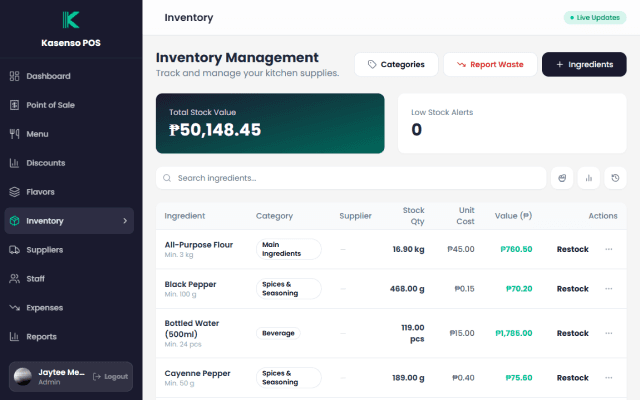Restock Bottled Water (500ml)
This screenshot has width=640, height=400.
(x=572, y=333)
